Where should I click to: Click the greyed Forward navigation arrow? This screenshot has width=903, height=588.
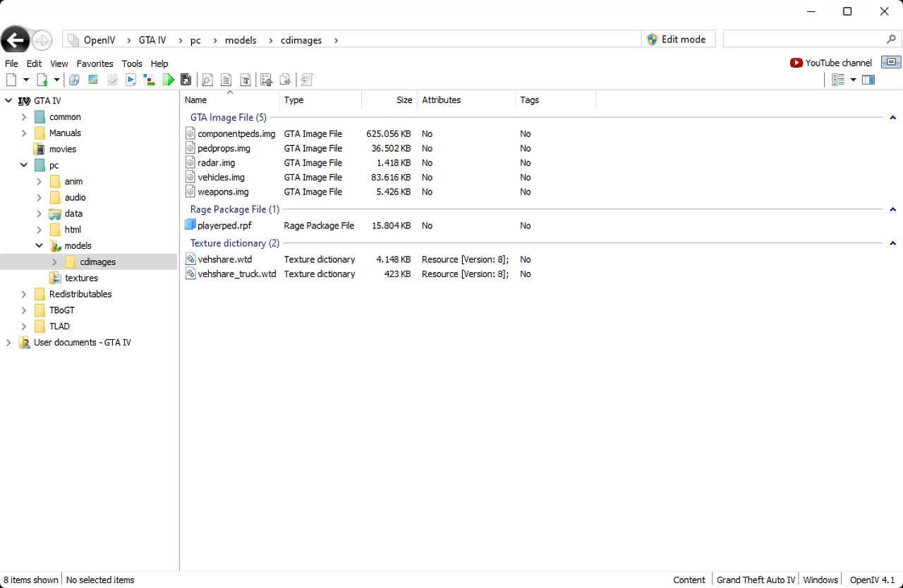click(42, 40)
